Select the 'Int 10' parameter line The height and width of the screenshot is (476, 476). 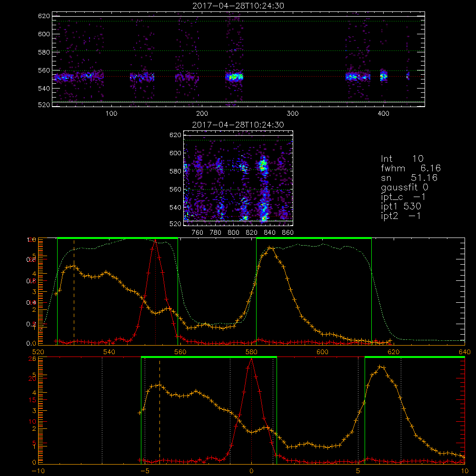(402, 159)
